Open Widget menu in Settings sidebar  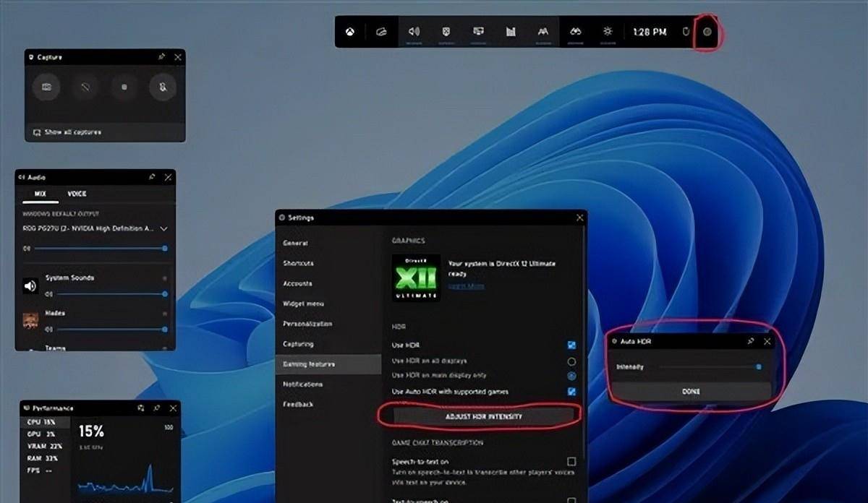coord(328,304)
